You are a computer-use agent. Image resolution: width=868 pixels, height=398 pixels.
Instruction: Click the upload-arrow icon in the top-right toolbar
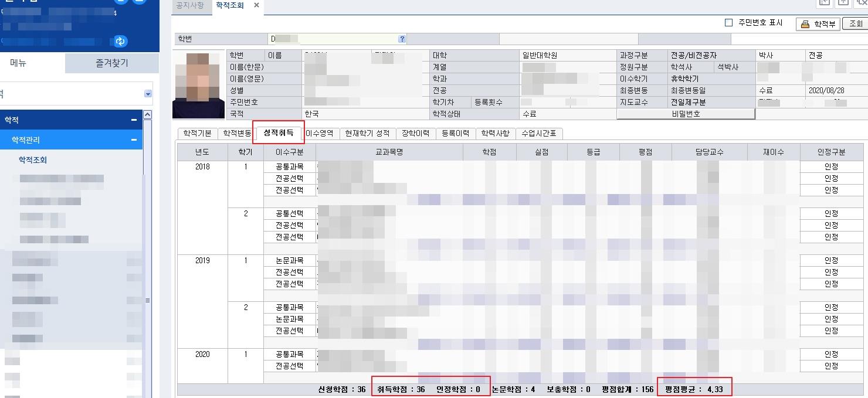pos(843,3)
